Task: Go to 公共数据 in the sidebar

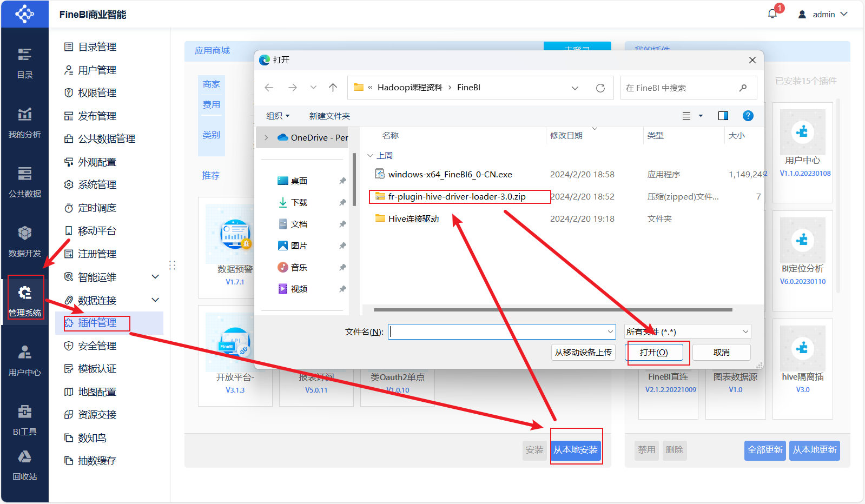Action: coord(25,182)
